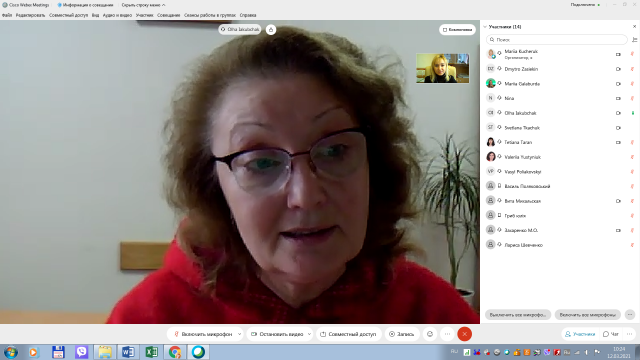Open the reactions smiley icon
The image size is (640, 360).
pos(430,334)
